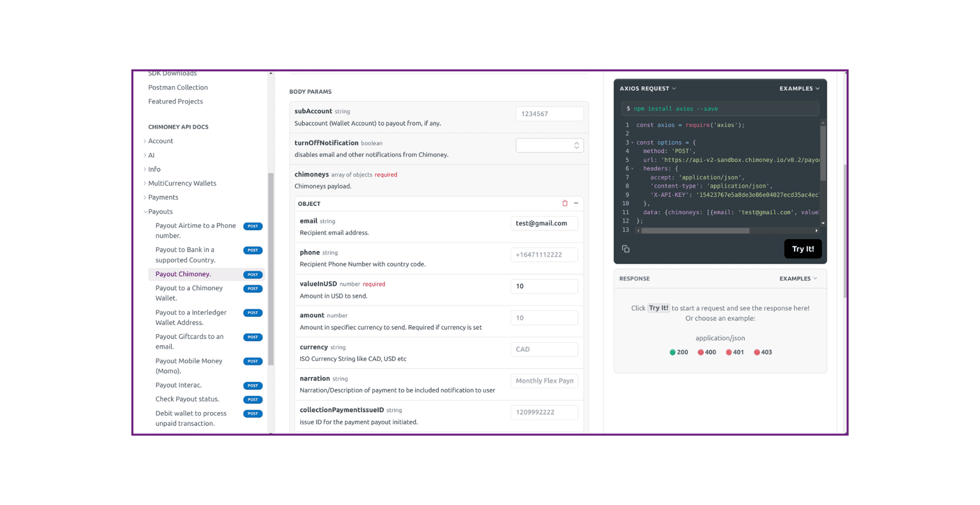Click the POST badge beside Payout Chimoney
The width and height of the screenshot is (980, 505).
click(253, 275)
